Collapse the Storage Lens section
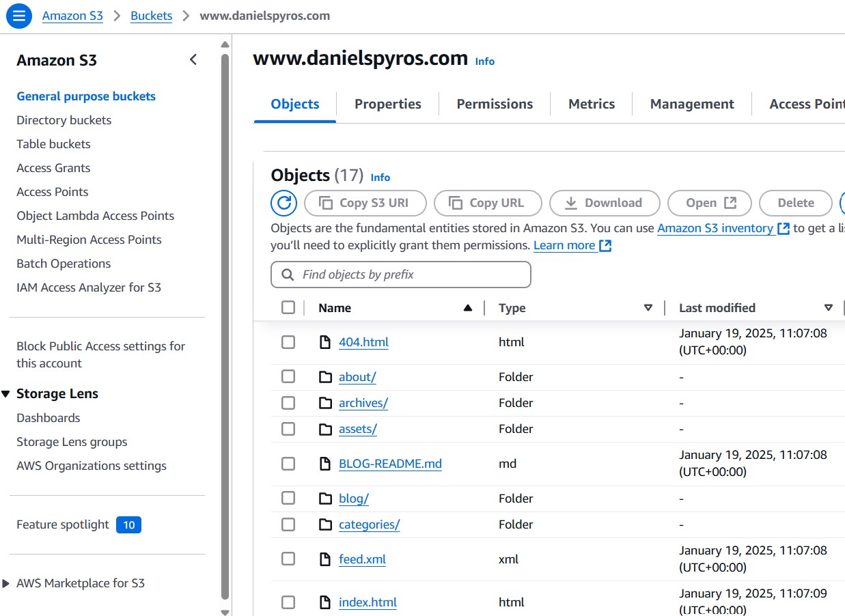Screen dimensions: 845x616 (x=6, y=394)
